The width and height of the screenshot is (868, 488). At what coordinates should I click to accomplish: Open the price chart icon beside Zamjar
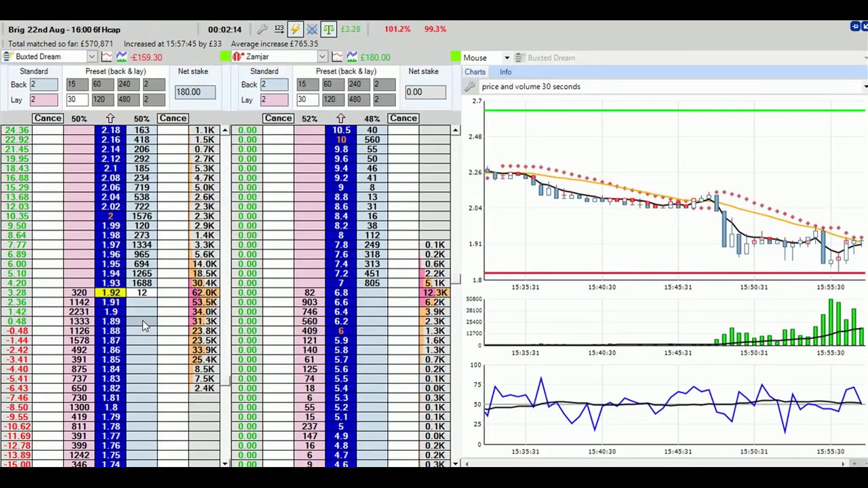[338, 57]
